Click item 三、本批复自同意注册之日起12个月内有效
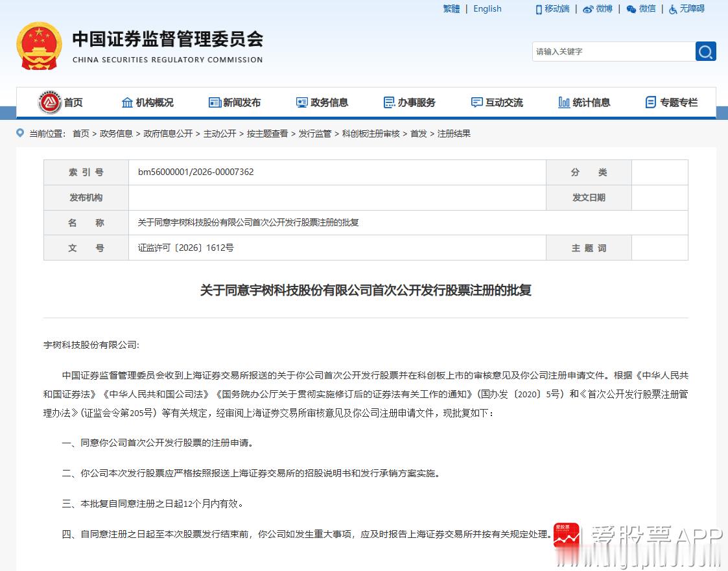This screenshot has height=571, width=728. 152,504
